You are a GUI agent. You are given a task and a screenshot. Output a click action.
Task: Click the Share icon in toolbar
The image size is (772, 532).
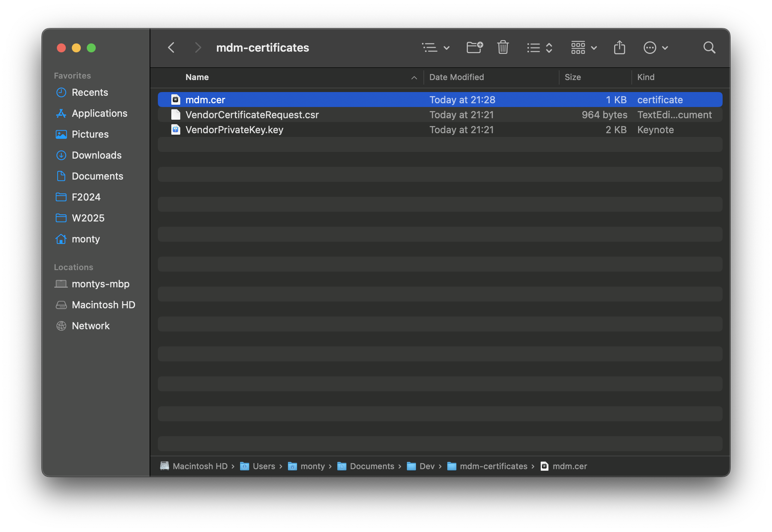click(x=619, y=48)
